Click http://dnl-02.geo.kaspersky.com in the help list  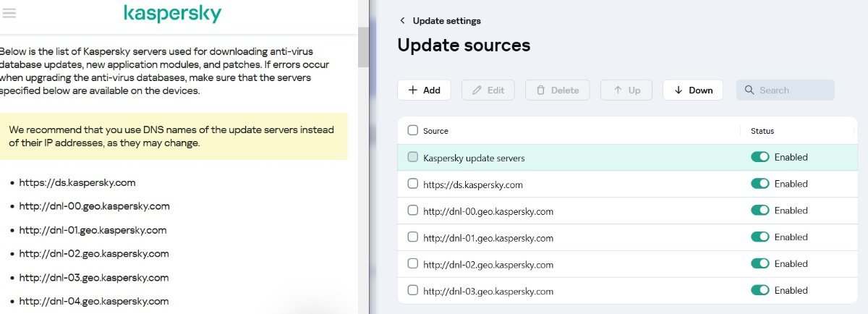[x=94, y=254]
